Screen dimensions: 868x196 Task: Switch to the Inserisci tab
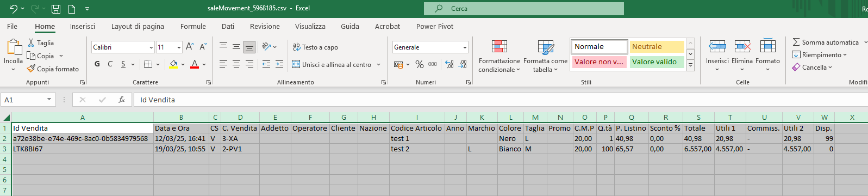83,26
